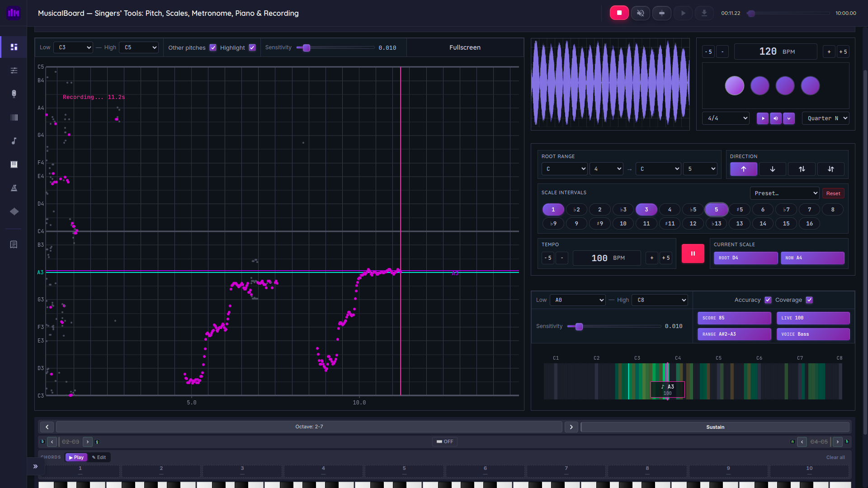Open the waveform sidebar tool
The image size is (868, 488).
[x=14, y=211]
